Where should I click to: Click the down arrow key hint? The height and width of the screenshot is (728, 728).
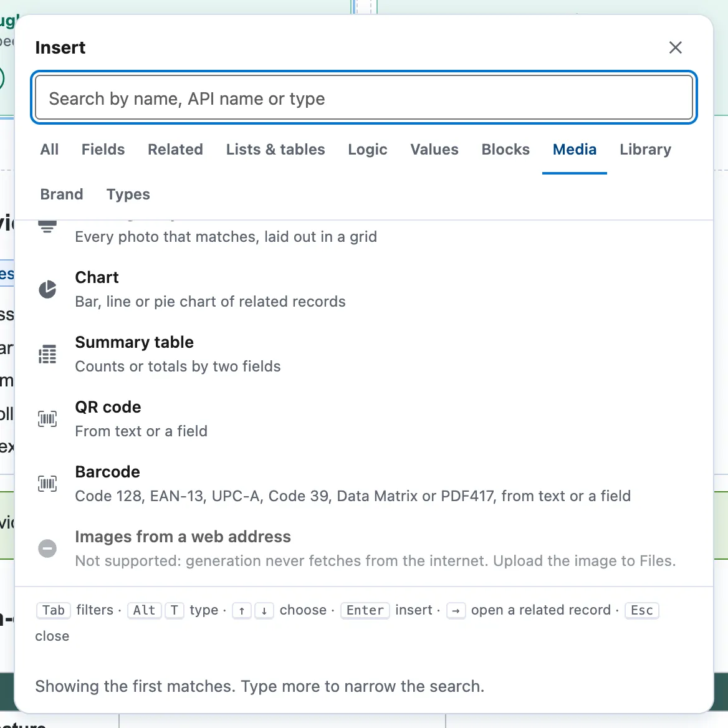pyautogui.click(x=264, y=610)
